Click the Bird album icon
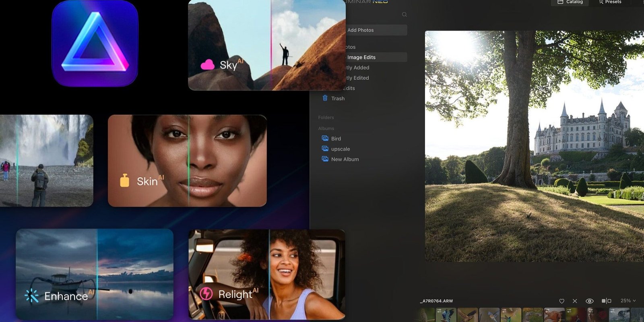Image resolution: width=644 pixels, height=322 pixels. pos(325,138)
